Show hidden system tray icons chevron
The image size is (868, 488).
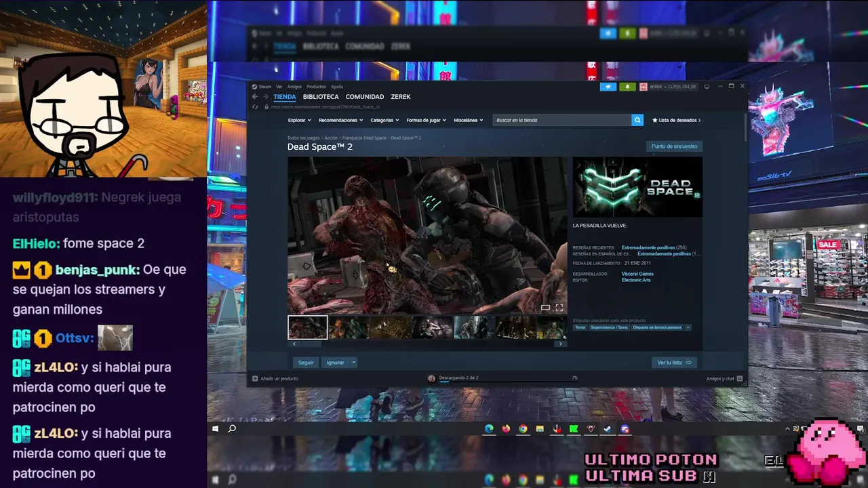787,429
